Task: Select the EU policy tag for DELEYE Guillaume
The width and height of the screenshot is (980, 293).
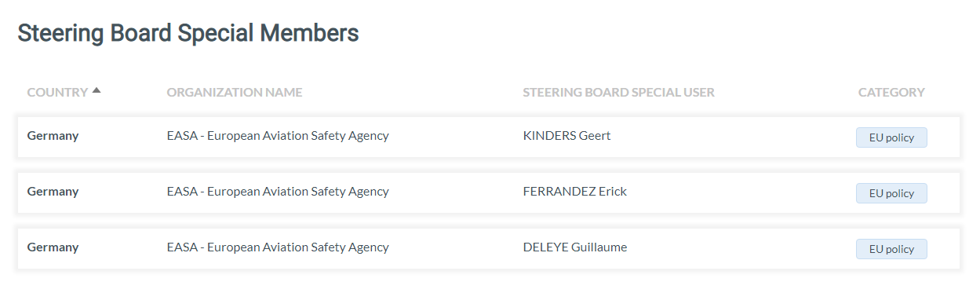Action: tap(891, 249)
